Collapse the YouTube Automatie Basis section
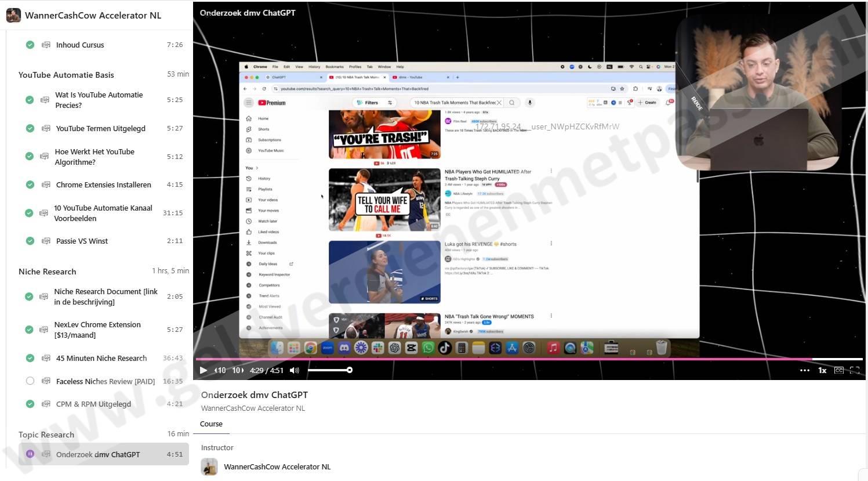Image resolution: width=868 pixels, height=481 pixels. (x=66, y=75)
